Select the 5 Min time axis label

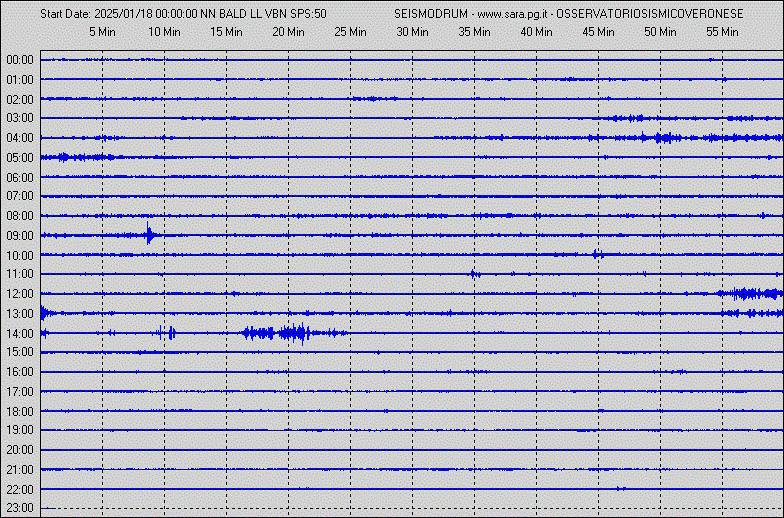coord(102,32)
